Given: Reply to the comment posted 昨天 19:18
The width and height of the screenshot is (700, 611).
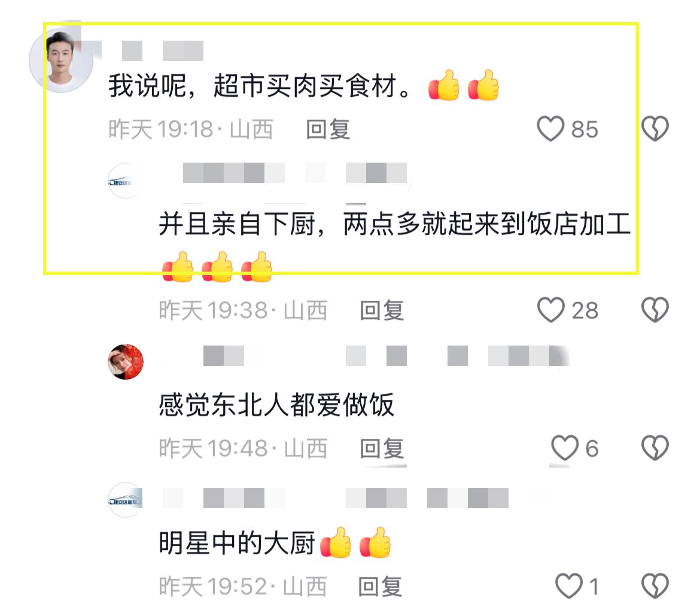Looking at the screenshot, I should 328,129.
